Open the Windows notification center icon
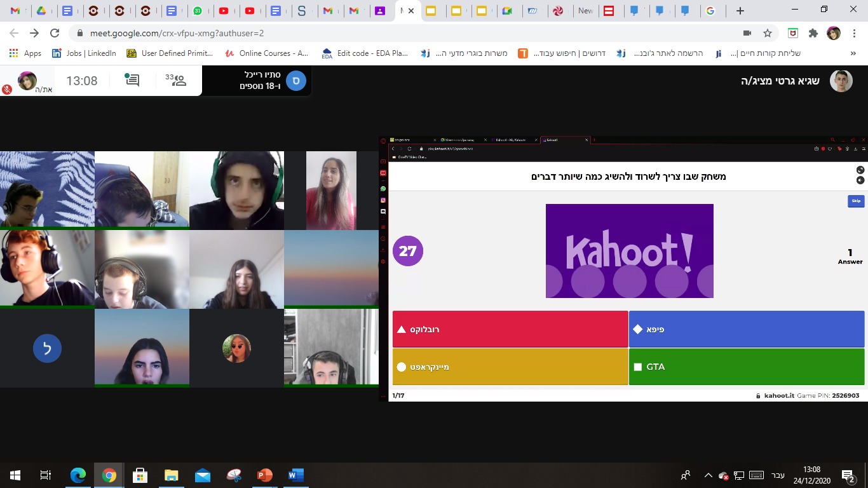This screenshot has width=868, height=488. pyautogui.click(x=849, y=475)
